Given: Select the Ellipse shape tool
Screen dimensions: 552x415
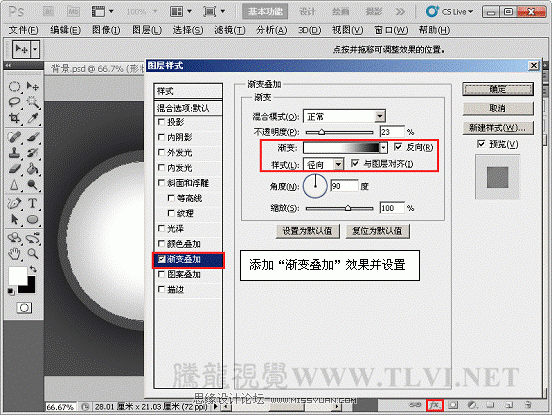Looking at the screenshot, I should coord(33,219).
